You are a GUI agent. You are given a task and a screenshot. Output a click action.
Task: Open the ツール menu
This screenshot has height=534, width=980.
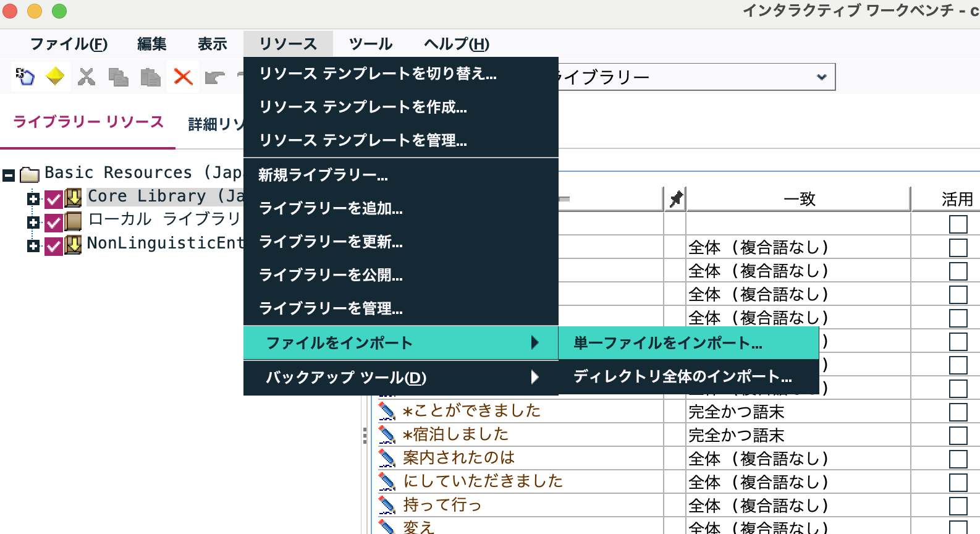pyautogui.click(x=371, y=44)
